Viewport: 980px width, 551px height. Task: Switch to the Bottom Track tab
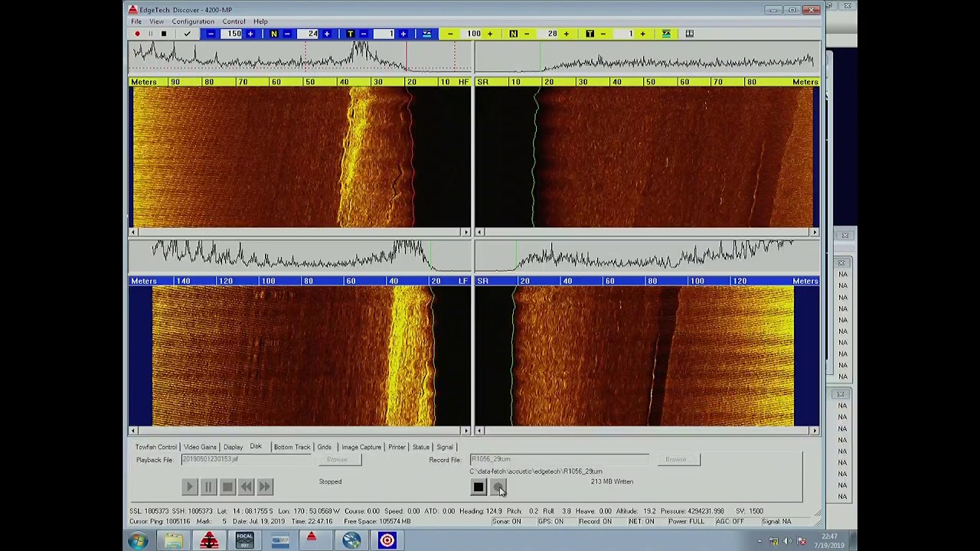[292, 447]
